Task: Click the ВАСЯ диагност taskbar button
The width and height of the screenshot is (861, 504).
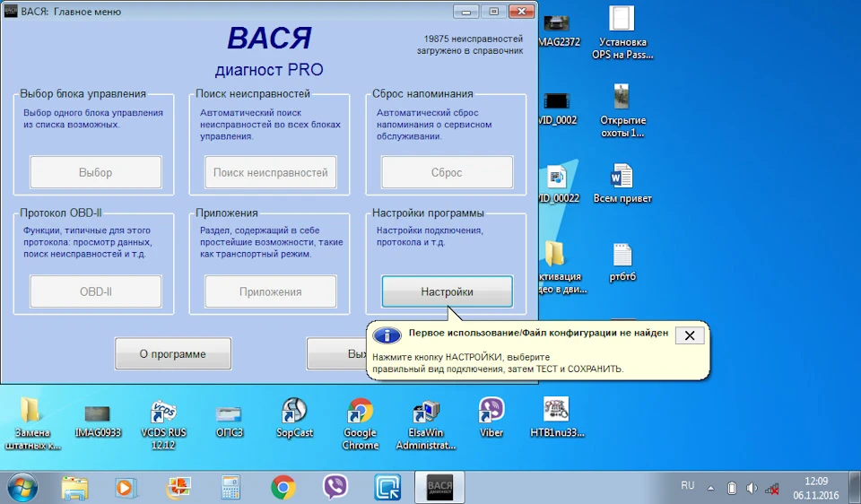Action: point(439,488)
